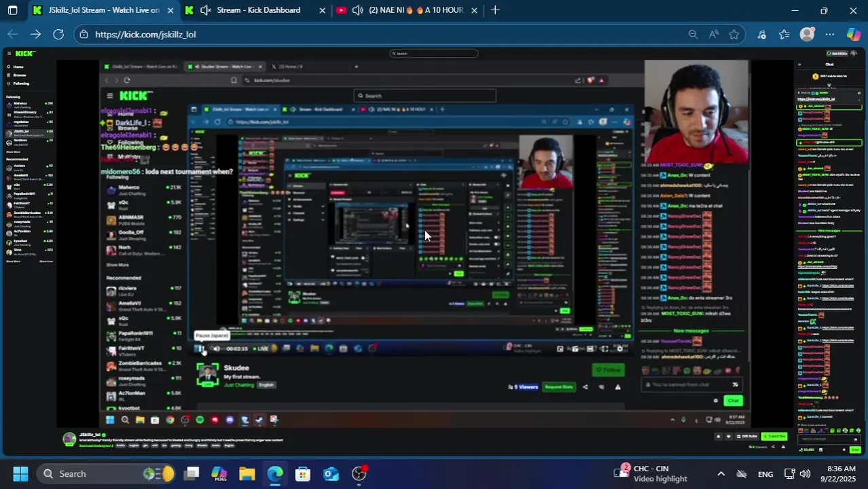Mute audio on Kick Dashboard tab
The image size is (868, 489).
tap(206, 10)
